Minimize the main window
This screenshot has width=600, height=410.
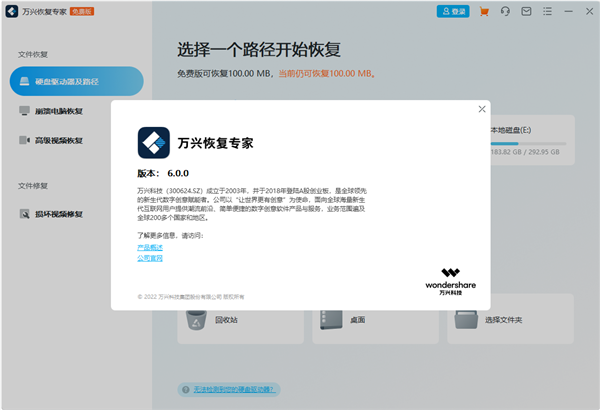[569, 11]
